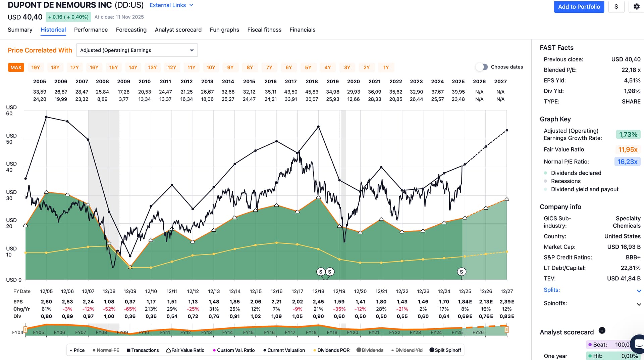This screenshot has height=360, width=644.
Task: Switch to the Forecasting tab
Action: pyautogui.click(x=131, y=30)
